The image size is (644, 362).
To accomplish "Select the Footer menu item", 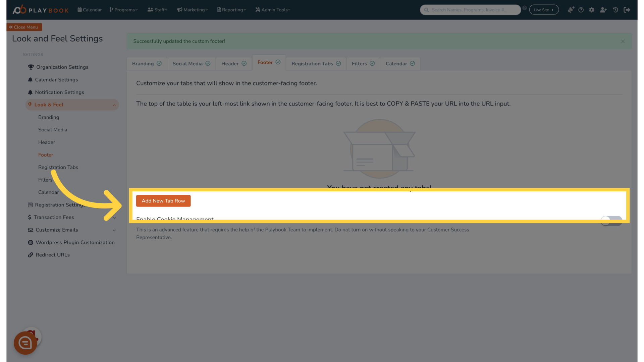I will click(46, 155).
